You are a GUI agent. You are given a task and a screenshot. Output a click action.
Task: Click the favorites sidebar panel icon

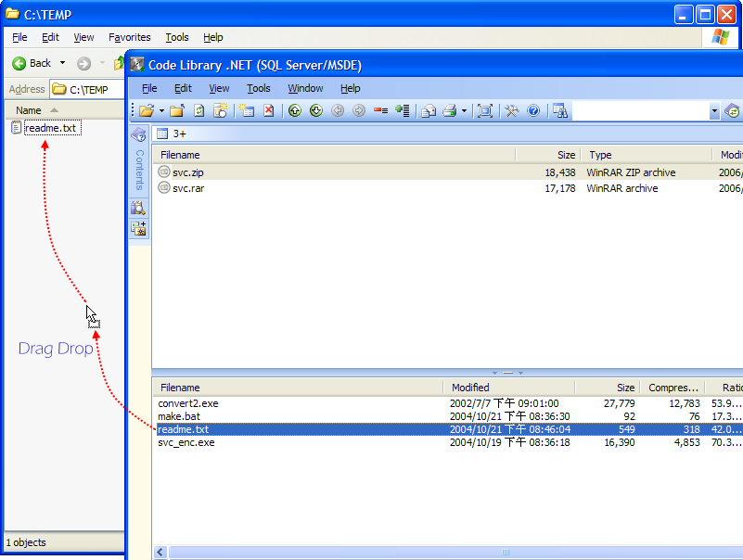pyautogui.click(x=138, y=229)
